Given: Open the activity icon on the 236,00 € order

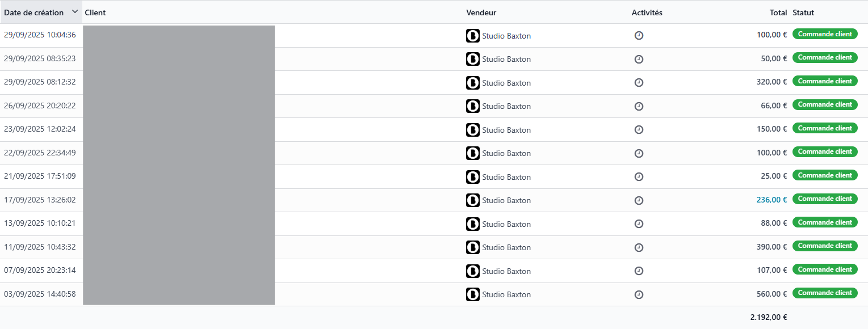Looking at the screenshot, I should 639,200.
